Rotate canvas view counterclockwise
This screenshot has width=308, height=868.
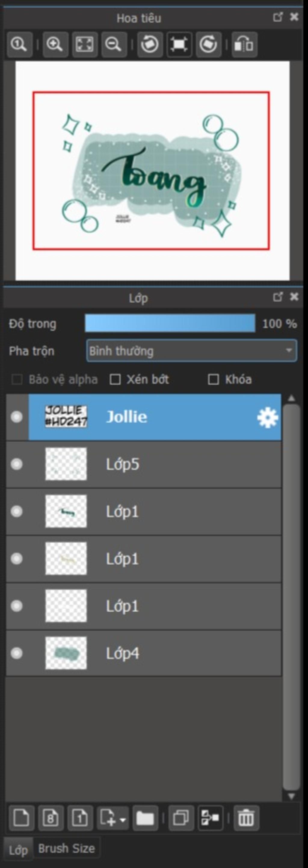click(x=149, y=45)
